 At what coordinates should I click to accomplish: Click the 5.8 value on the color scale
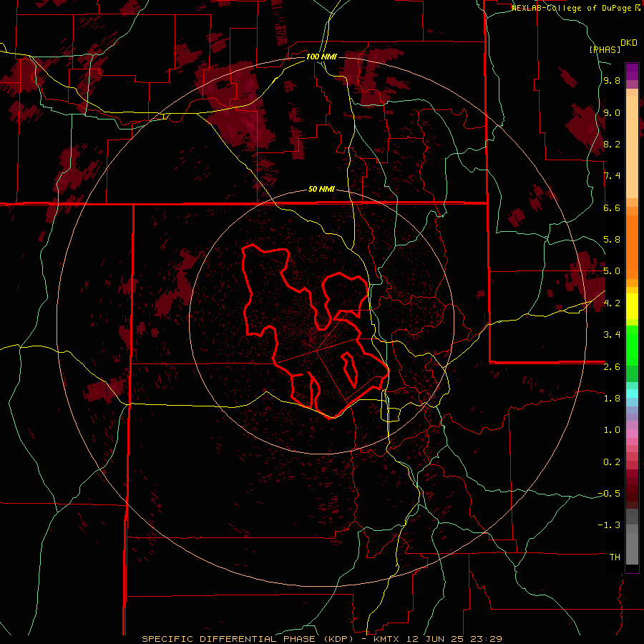click(612, 240)
